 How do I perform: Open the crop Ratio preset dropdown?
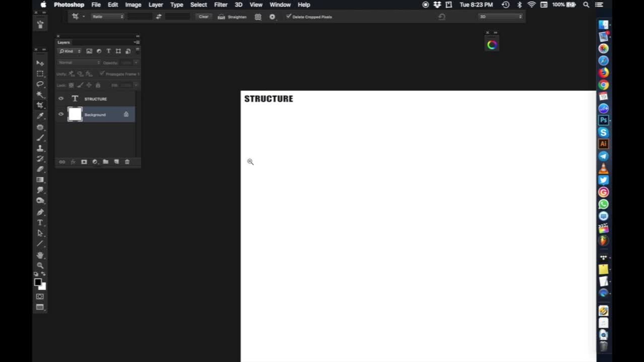tap(107, 16)
